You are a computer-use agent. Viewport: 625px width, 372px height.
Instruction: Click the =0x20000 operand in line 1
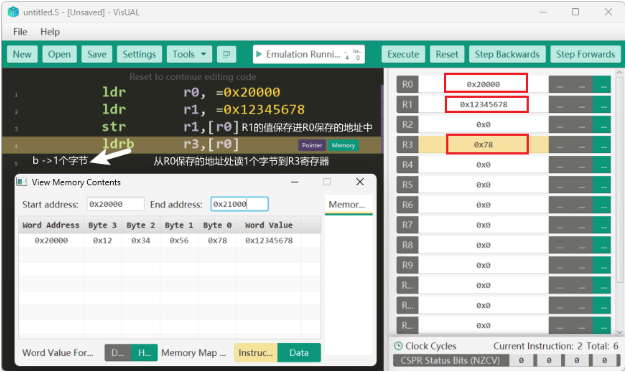pos(248,92)
